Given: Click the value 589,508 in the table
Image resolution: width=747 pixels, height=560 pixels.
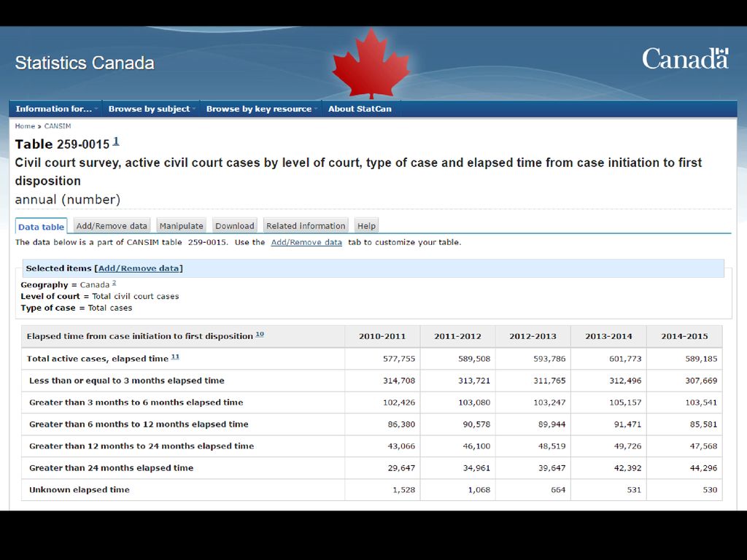Looking at the screenshot, I should [x=474, y=359].
